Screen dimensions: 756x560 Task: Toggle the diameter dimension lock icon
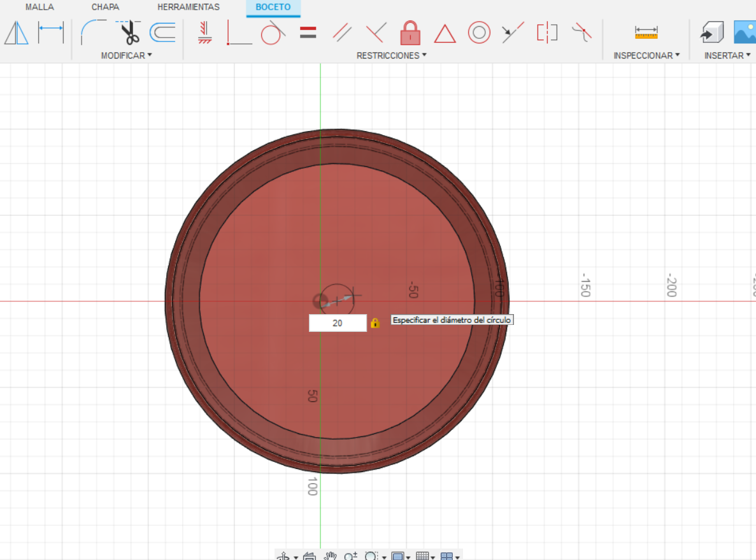(x=374, y=323)
